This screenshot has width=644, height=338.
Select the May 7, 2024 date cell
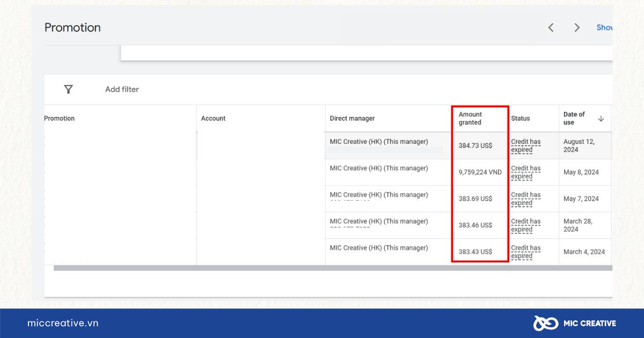click(x=581, y=199)
